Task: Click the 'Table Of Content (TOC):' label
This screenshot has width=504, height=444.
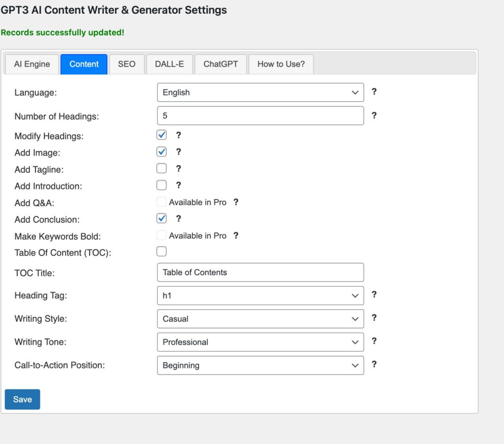Action: tap(63, 253)
